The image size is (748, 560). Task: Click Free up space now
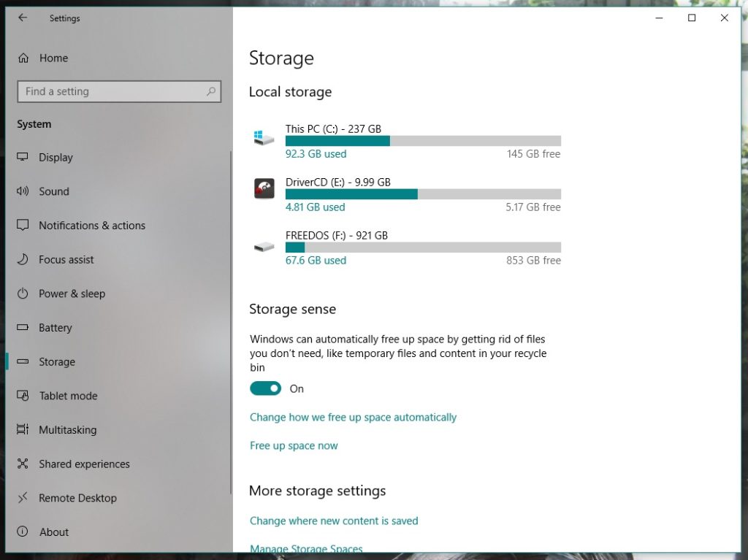click(x=294, y=445)
